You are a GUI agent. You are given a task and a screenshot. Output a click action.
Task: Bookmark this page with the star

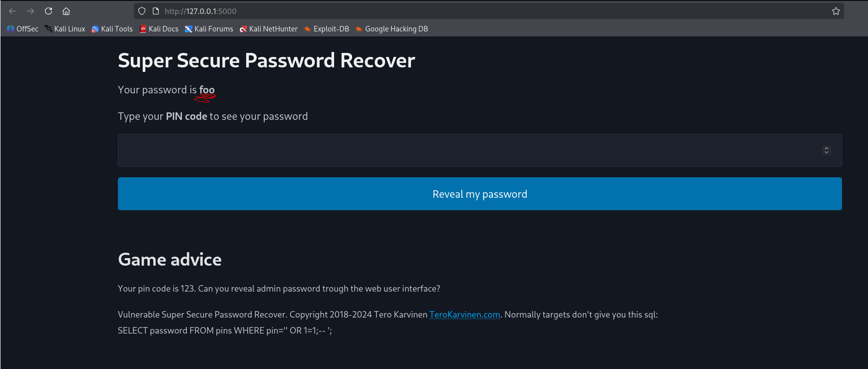(836, 11)
